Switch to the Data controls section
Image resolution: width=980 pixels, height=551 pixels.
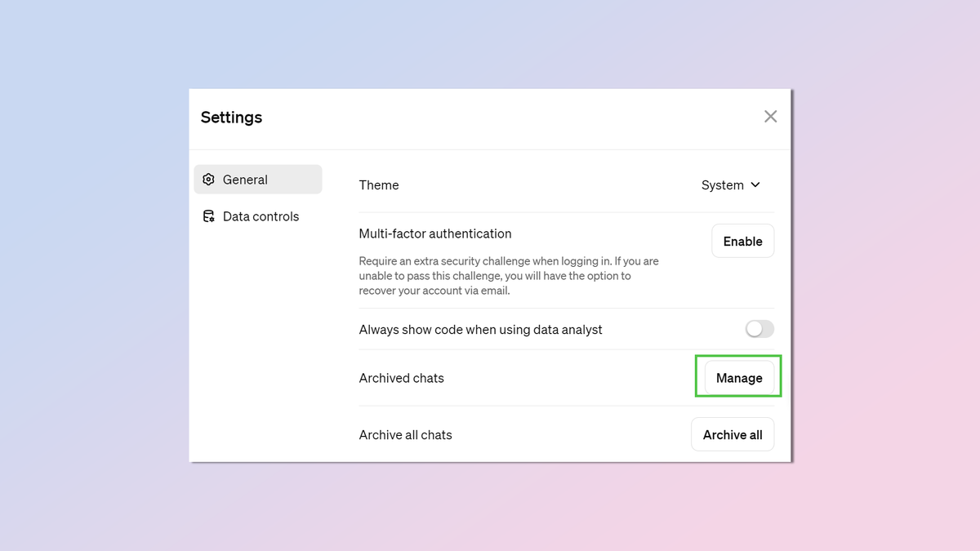pyautogui.click(x=260, y=216)
